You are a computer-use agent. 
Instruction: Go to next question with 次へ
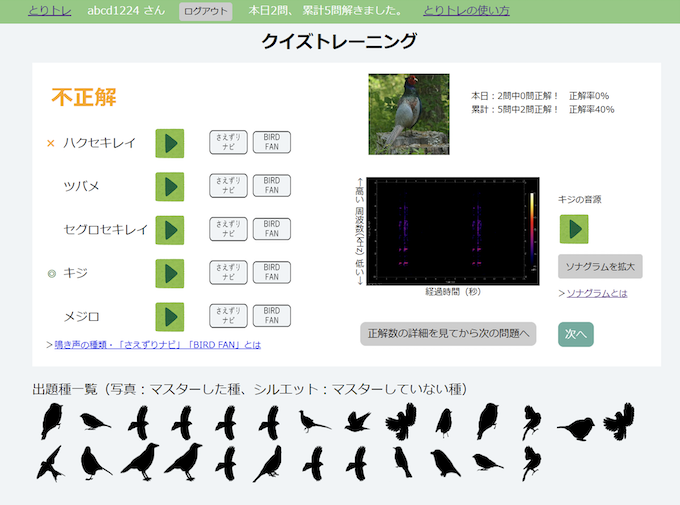click(575, 334)
